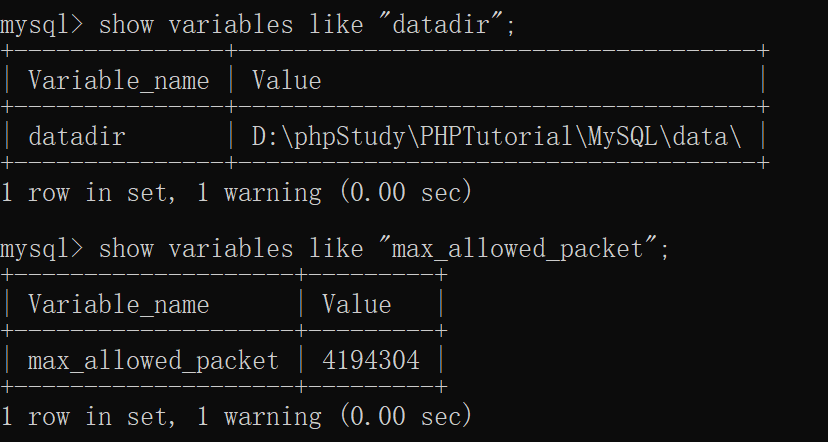Click "phpStudy" in the datadir path
The width and height of the screenshot is (828, 442).
(349, 137)
